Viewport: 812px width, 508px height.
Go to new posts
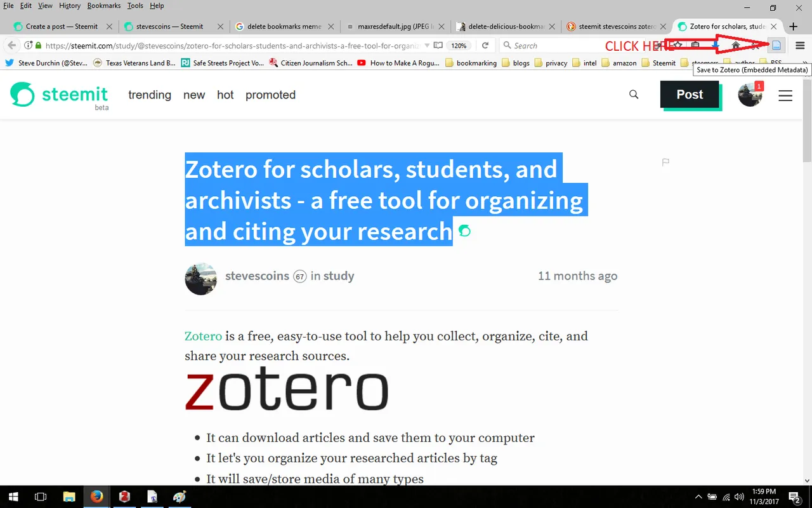[194, 95]
